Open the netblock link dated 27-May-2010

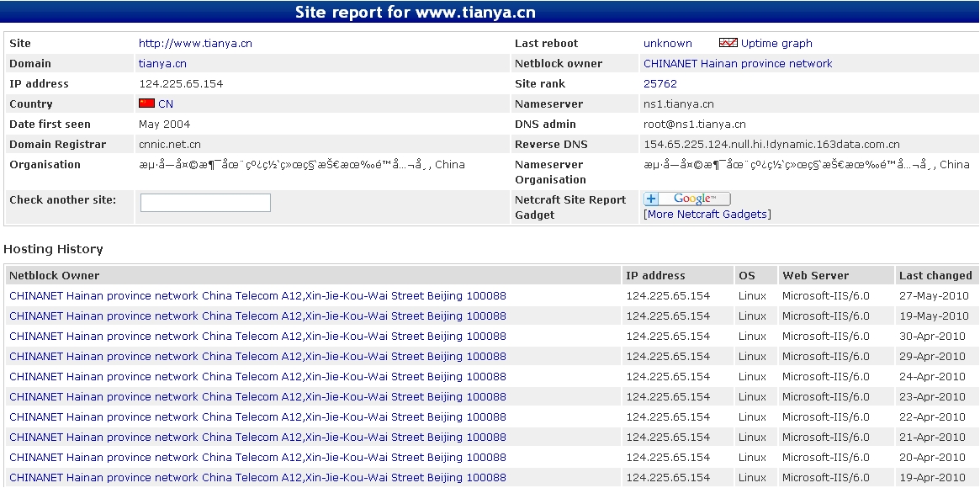[257, 296]
